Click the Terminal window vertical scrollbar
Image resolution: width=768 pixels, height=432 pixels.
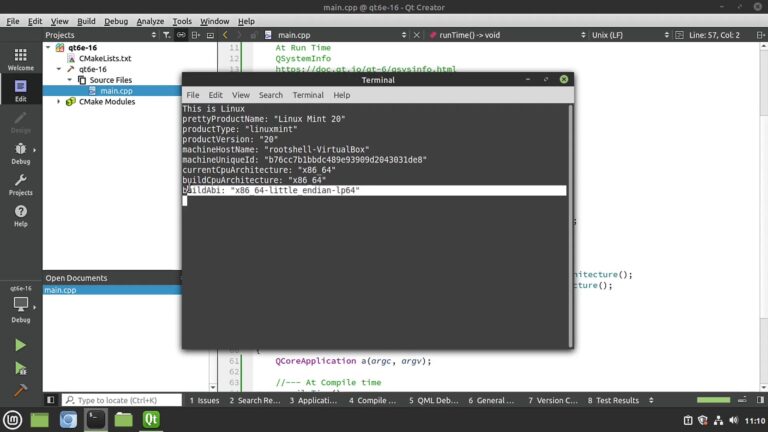[x=570, y=225]
